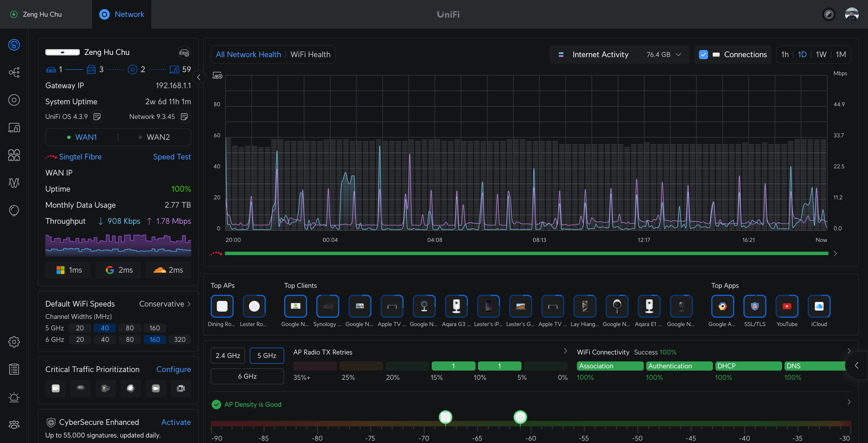Open the Alarm manager sidebar icon
The image size is (868, 443).
(x=14, y=397)
